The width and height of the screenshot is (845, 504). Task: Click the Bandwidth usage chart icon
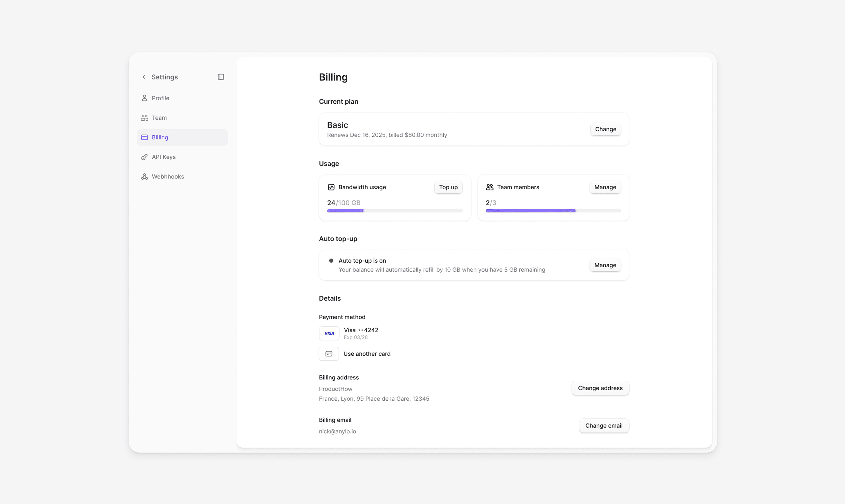click(x=331, y=187)
